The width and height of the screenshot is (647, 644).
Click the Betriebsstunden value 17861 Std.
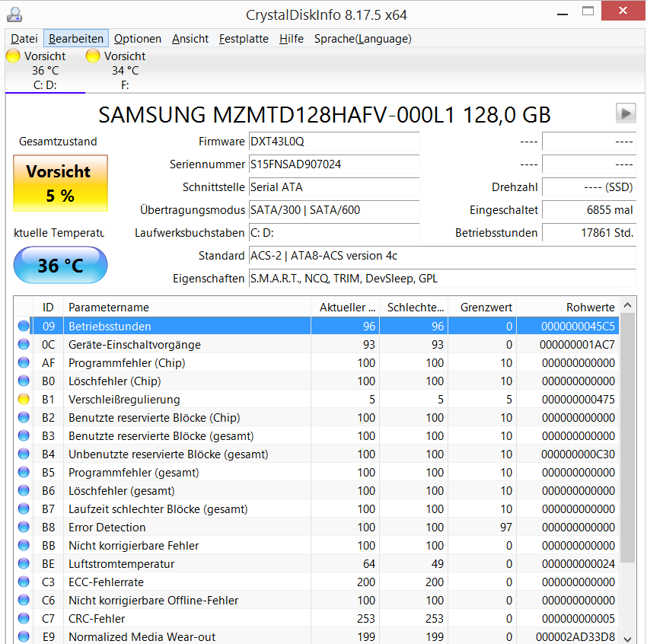click(589, 233)
